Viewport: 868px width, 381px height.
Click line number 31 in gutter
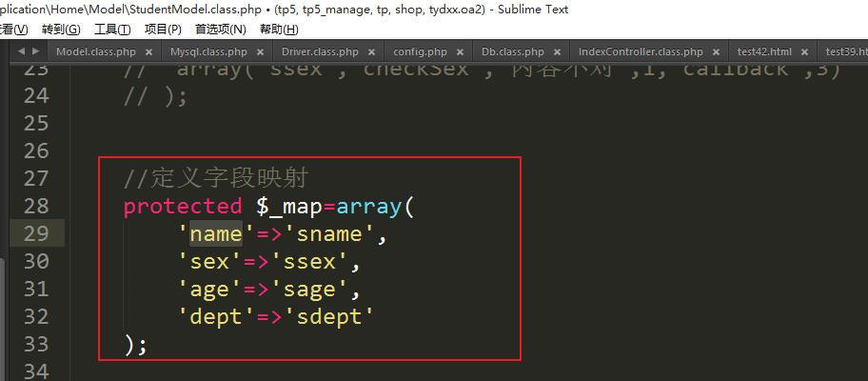(36, 289)
